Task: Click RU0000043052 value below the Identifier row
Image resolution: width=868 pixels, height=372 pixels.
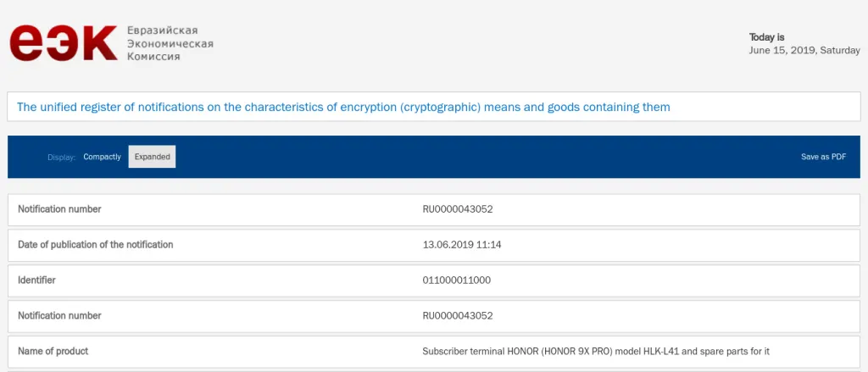Action: pyautogui.click(x=458, y=315)
